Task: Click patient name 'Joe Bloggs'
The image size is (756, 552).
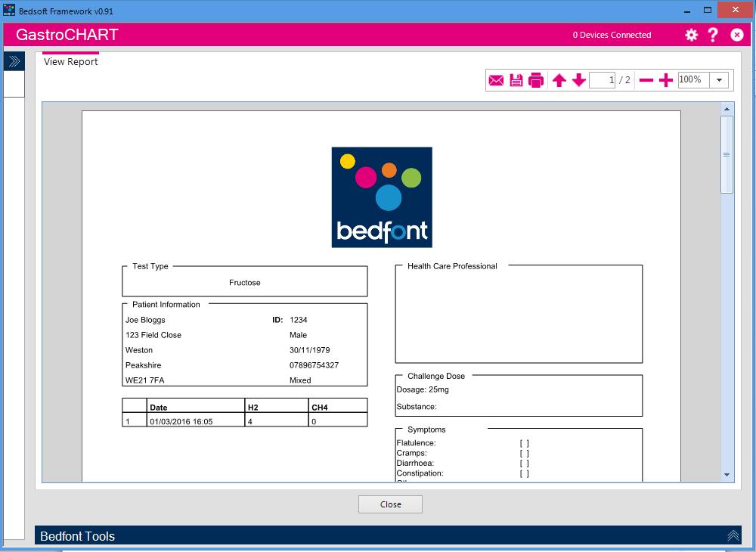Action: coord(145,320)
